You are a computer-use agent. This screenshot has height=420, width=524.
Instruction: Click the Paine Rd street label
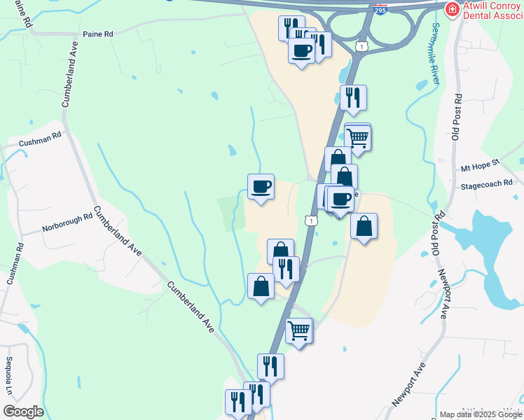[98, 34]
